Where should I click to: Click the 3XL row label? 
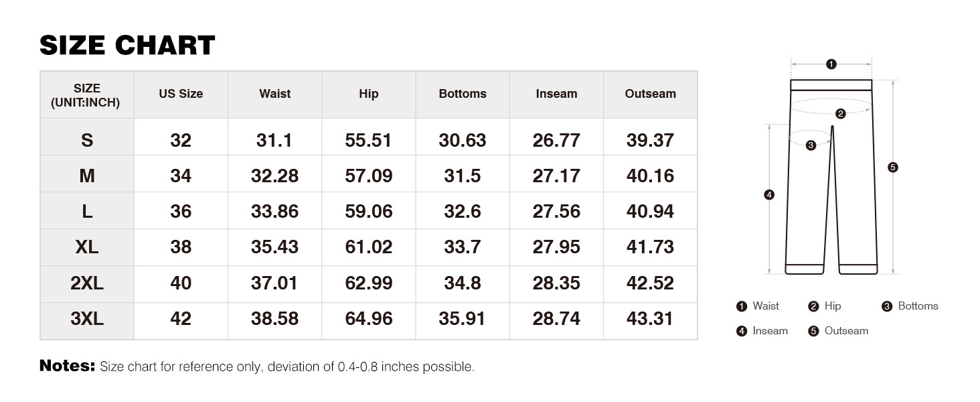(x=87, y=320)
